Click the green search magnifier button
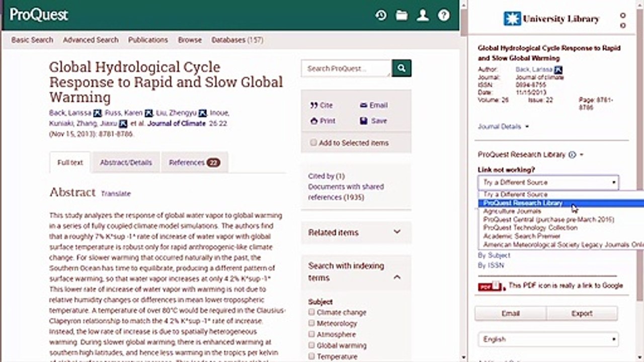 coord(401,68)
